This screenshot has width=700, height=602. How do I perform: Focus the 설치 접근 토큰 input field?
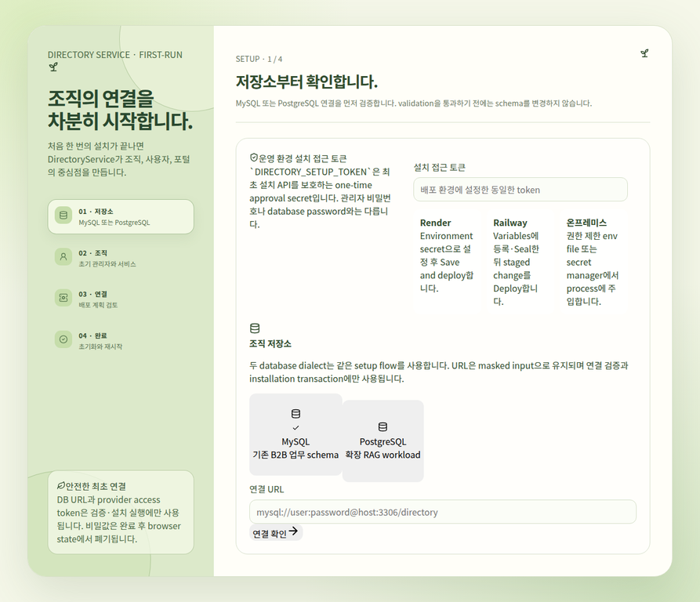(520, 190)
